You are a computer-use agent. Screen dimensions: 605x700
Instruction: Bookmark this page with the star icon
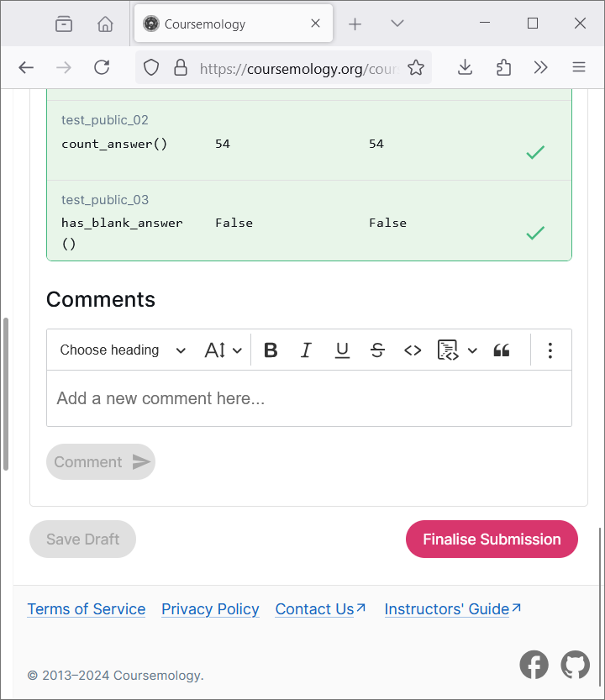(x=416, y=68)
